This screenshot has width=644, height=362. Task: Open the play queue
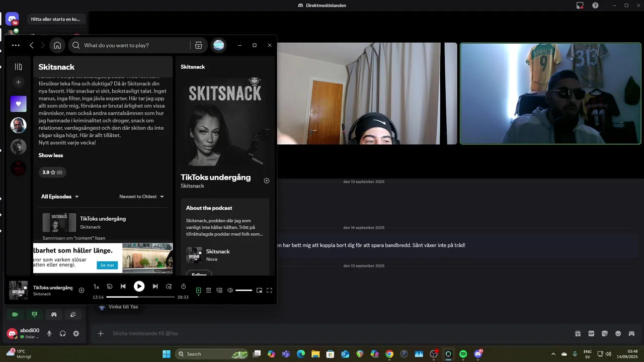[208, 290]
